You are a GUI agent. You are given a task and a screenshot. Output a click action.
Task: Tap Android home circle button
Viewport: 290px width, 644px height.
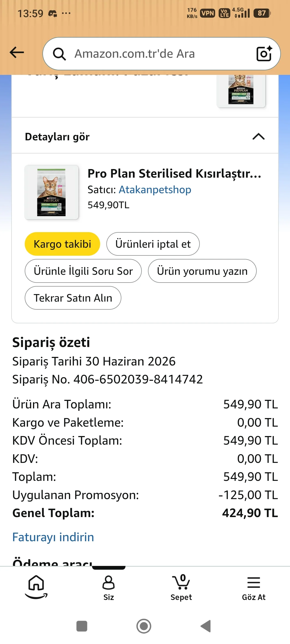(x=144, y=626)
